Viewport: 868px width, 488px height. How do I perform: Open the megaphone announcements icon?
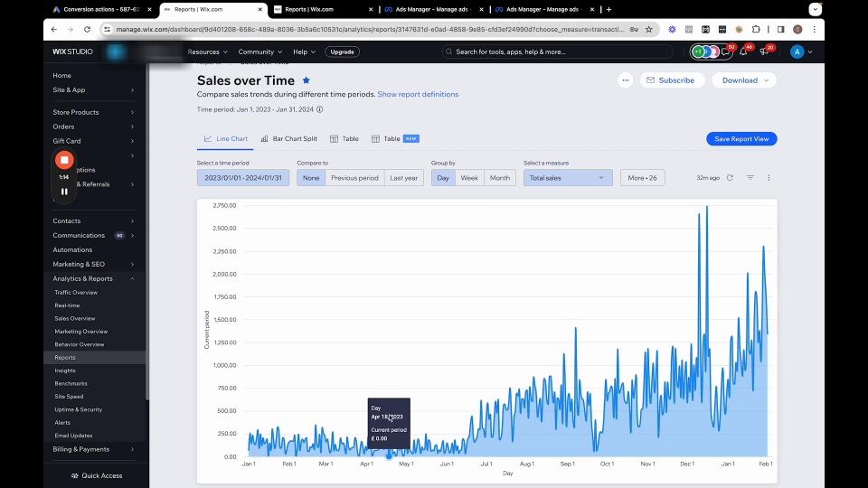764,52
